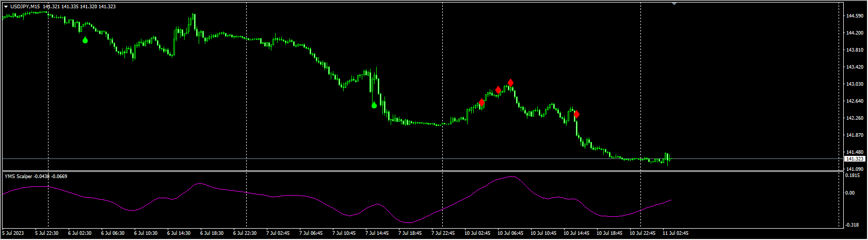868x240 pixels.
Task: Click the 6 Jul 10:30 time label
Action: tap(146, 233)
